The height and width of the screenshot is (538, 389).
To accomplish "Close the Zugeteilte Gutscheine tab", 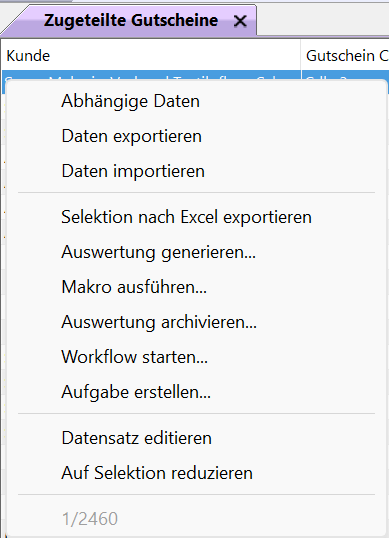I will pos(240,21).
